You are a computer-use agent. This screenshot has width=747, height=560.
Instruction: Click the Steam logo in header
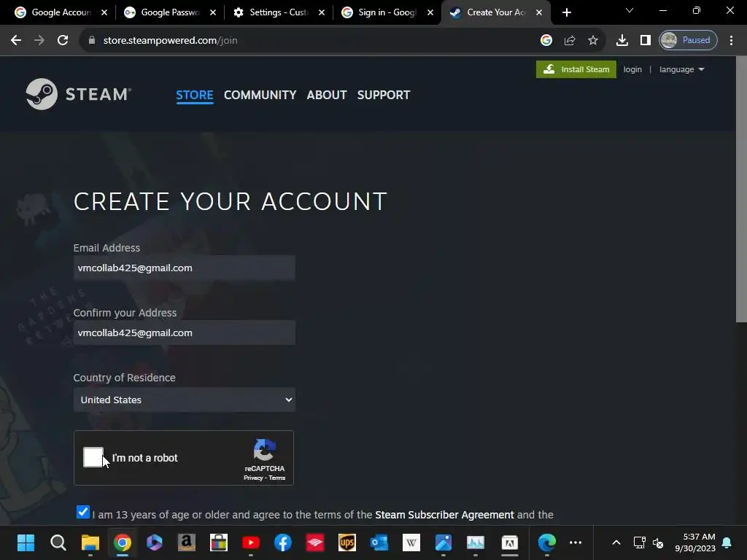[x=79, y=94]
